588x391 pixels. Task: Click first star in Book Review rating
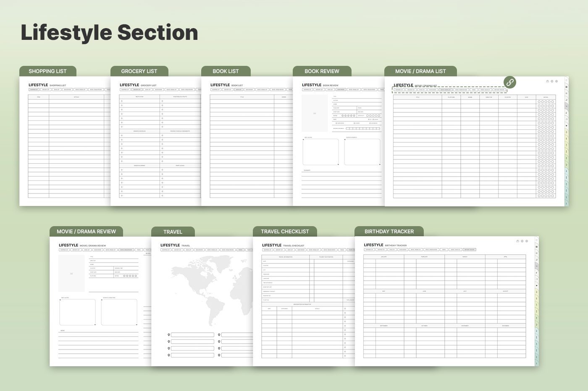pyautogui.click(x=343, y=115)
